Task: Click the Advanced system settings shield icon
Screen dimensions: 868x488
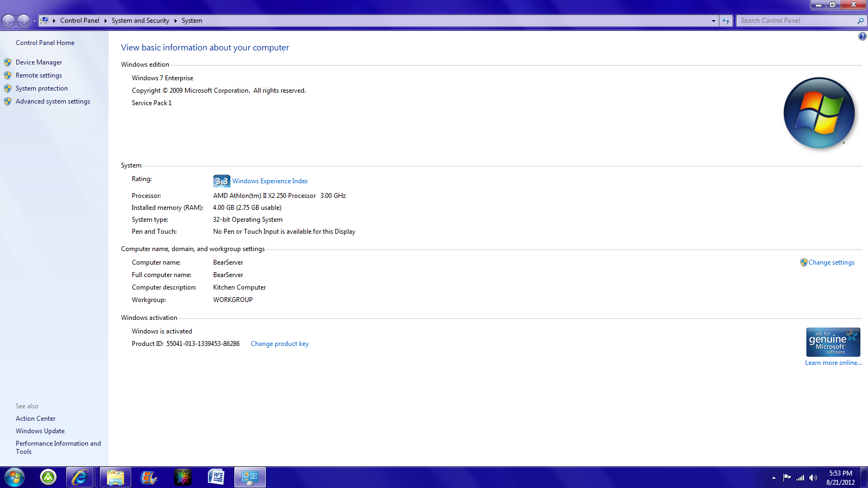Action: coord(8,101)
